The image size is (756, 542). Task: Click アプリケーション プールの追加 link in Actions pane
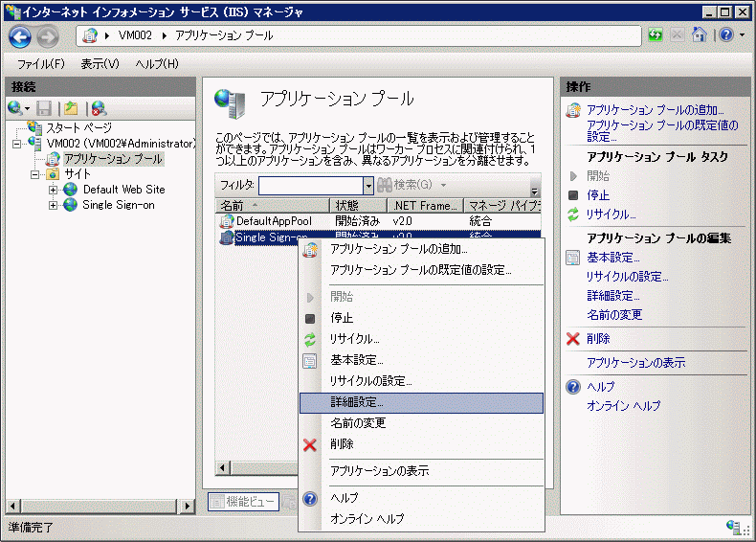point(655,110)
